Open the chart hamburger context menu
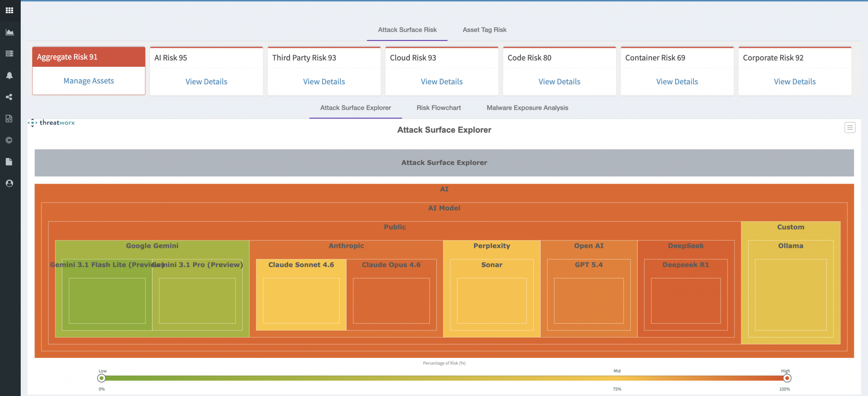 pyautogui.click(x=850, y=127)
